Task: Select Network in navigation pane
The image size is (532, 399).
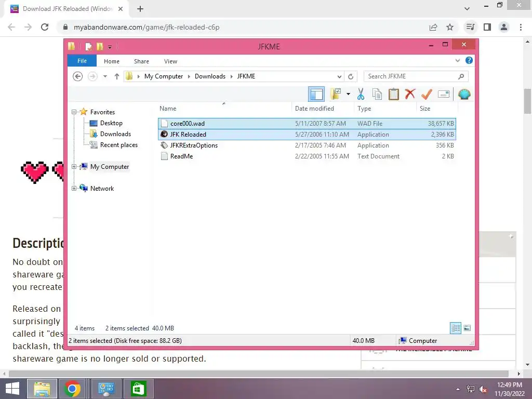Action: pyautogui.click(x=102, y=188)
